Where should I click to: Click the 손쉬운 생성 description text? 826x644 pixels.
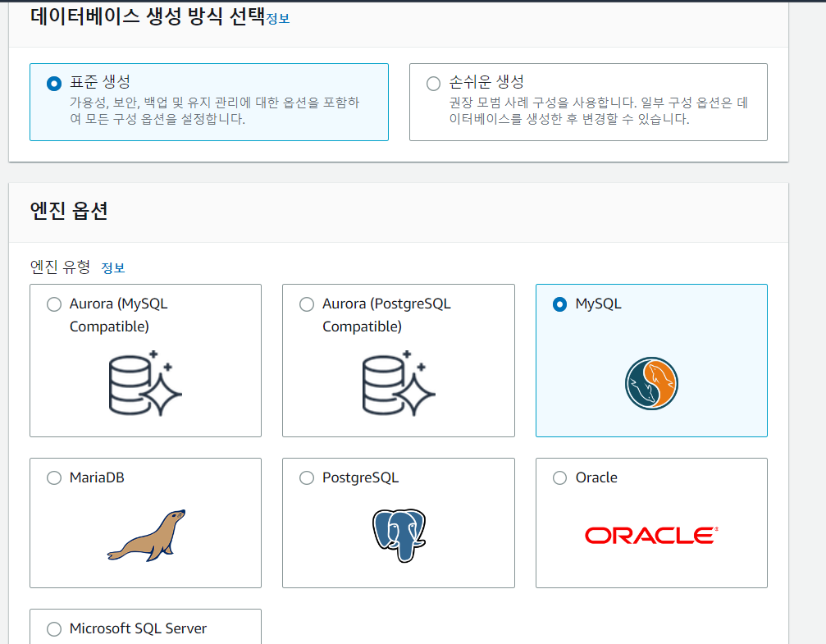coord(599,111)
